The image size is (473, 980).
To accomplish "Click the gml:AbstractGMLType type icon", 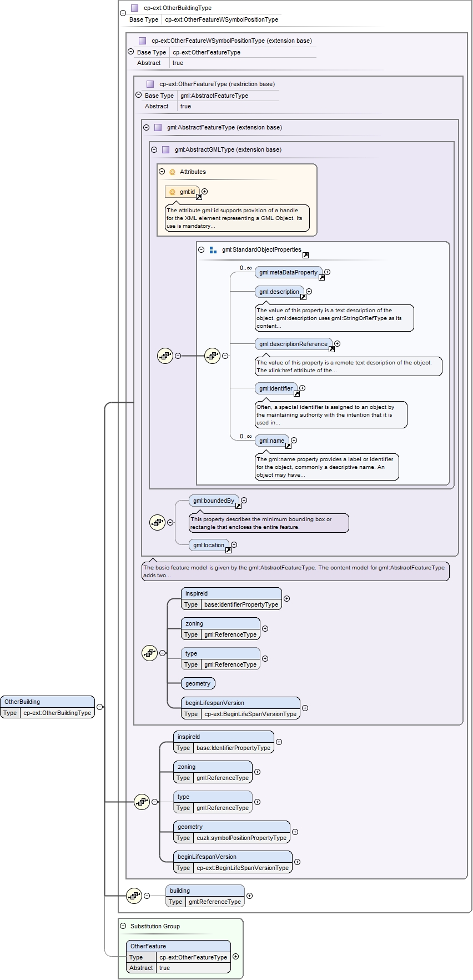I will (x=165, y=149).
